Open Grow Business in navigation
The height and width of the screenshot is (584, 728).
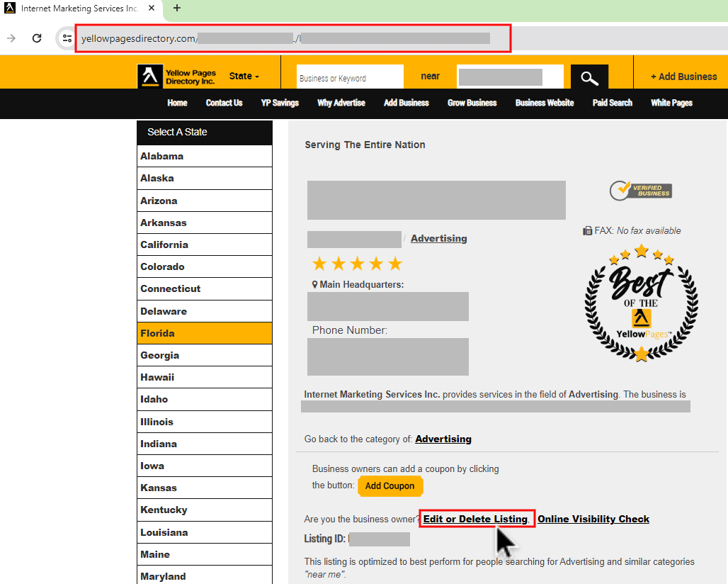point(472,103)
